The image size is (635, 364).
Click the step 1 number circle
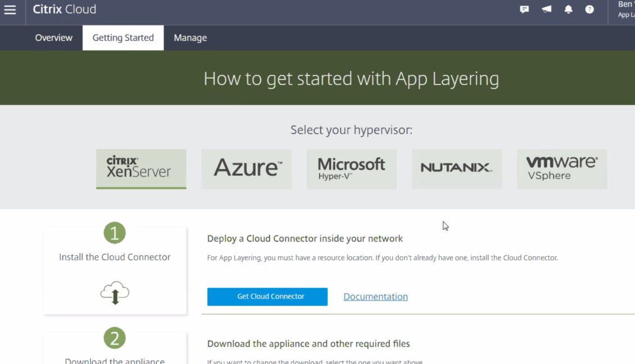115,233
